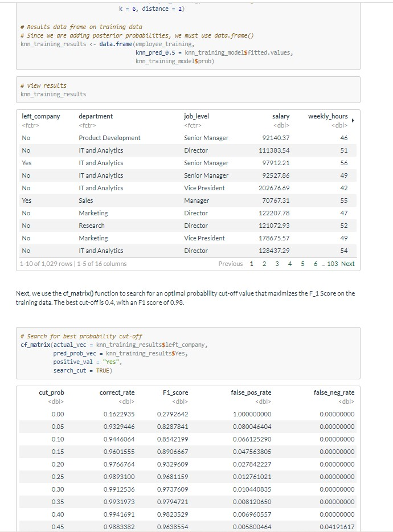Click the Previous page link
This screenshot has width=393, height=532.
tap(231, 264)
